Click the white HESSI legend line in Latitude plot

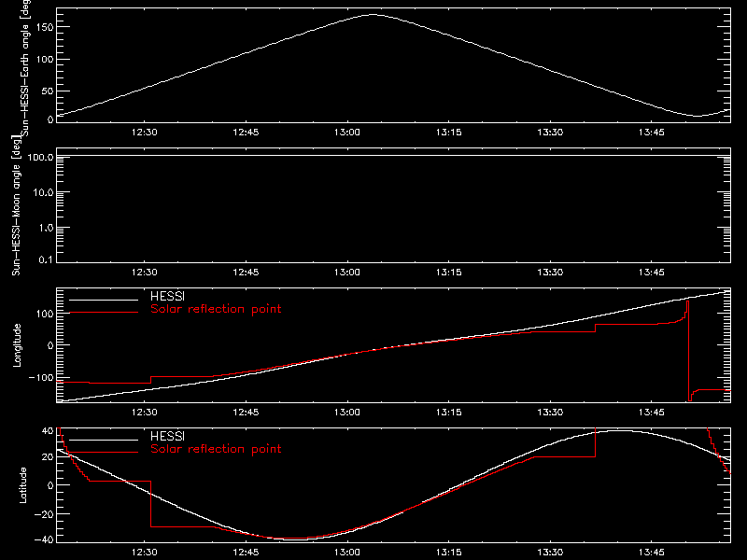(104, 440)
